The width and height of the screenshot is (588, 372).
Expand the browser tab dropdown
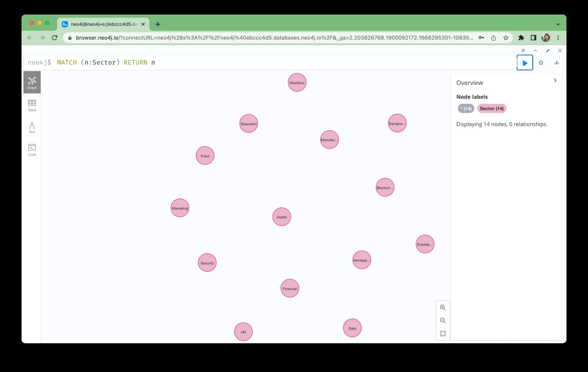(x=558, y=24)
